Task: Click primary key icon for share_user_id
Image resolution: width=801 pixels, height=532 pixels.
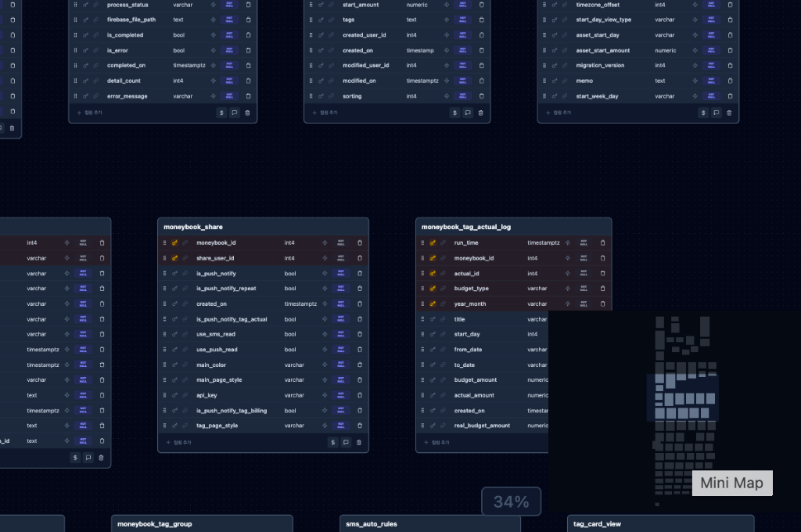Action: [175, 258]
